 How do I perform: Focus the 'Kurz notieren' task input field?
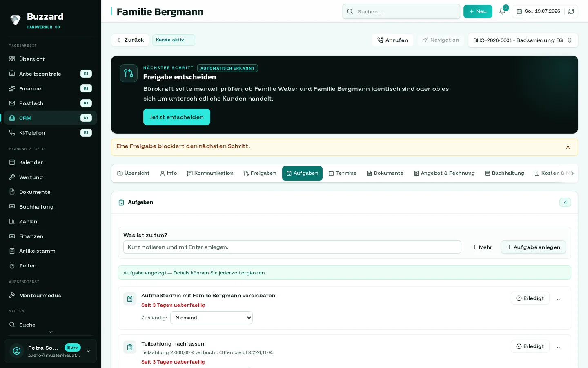292,247
